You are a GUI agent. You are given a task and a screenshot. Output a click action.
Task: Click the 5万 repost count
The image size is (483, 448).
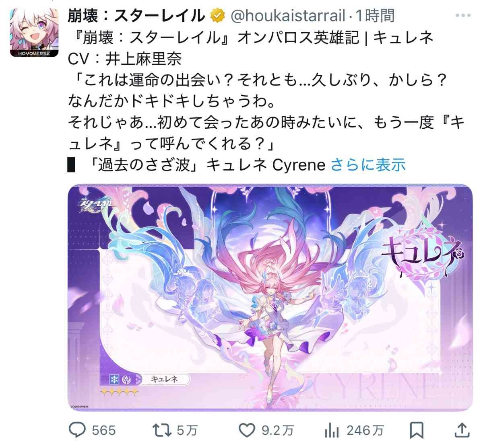tap(187, 431)
